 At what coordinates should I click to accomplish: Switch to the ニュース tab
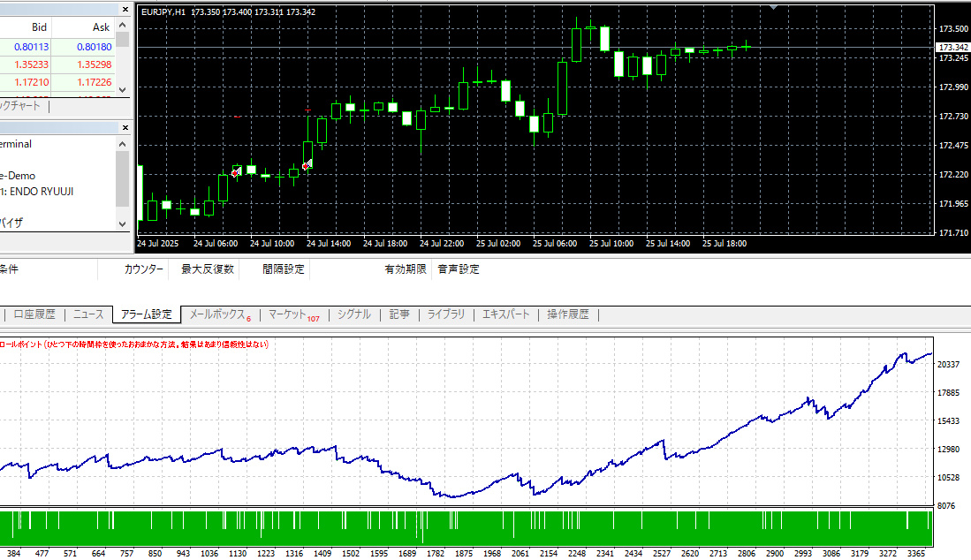(x=88, y=314)
